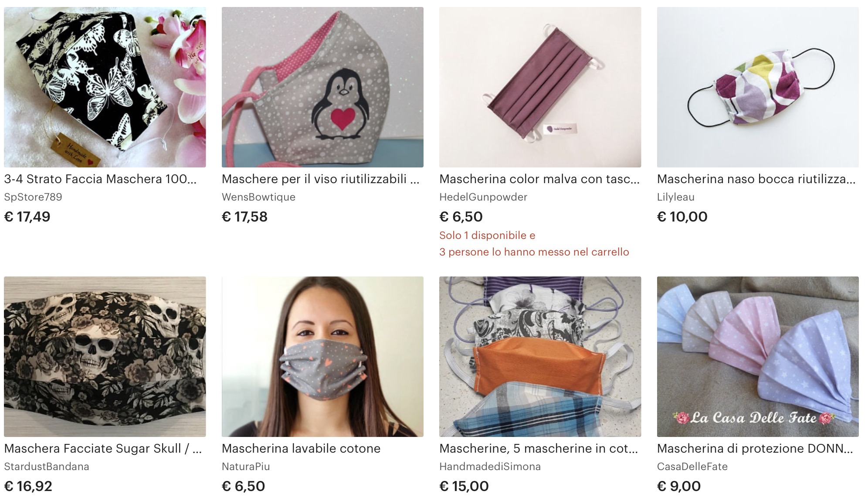Visit the HandmadediSimona shop
The height and width of the screenshot is (498, 868).
point(490,467)
